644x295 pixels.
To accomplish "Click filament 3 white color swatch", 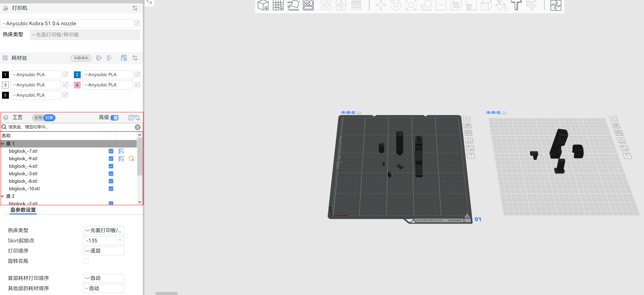I will tap(5, 85).
